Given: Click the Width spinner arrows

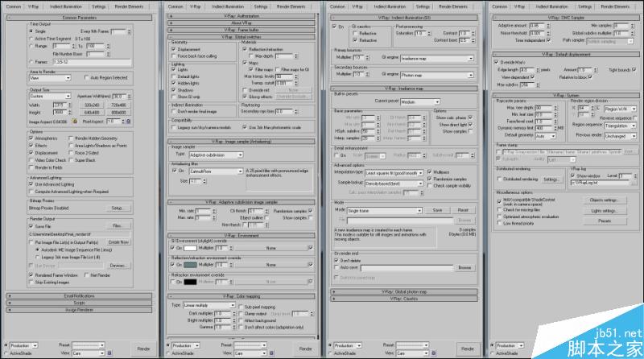Looking at the screenshot, I should (69, 105).
